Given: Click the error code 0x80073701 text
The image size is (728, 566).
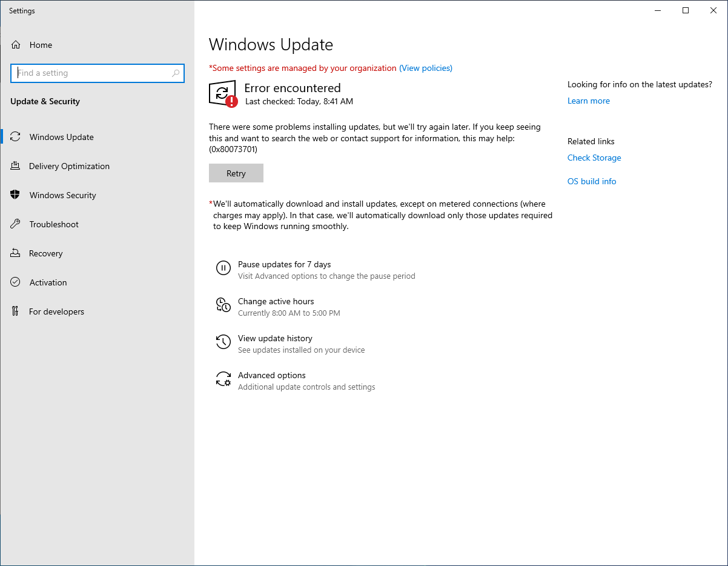Looking at the screenshot, I should (233, 150).
